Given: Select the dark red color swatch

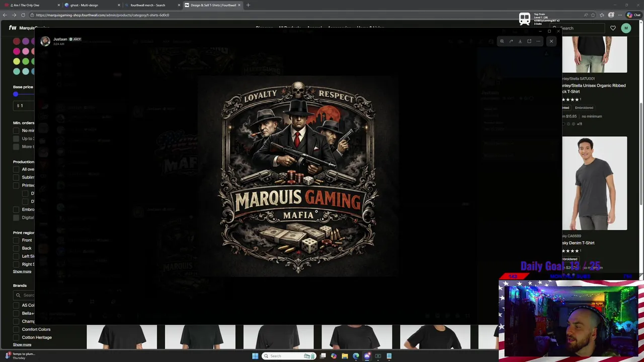Looking at the screenshot, I should pyautogui.click(x=17, y=41).
